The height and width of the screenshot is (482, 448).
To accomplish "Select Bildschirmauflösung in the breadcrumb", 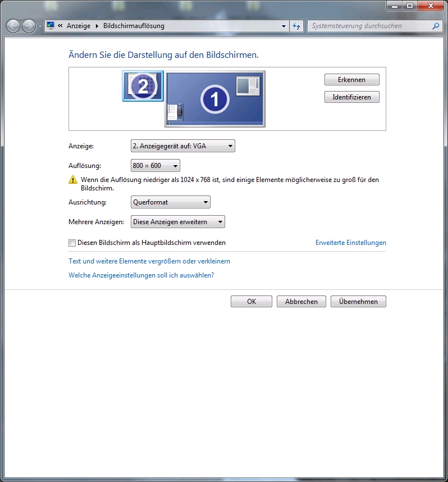I will pyautogui.click(x=134, y=26).
